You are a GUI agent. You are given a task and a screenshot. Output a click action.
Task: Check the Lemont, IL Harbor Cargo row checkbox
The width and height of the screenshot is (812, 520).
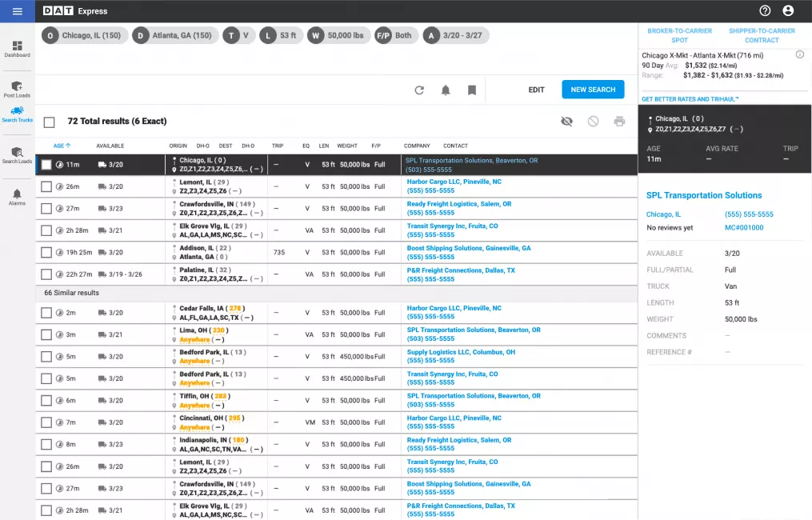pos(46,186)
